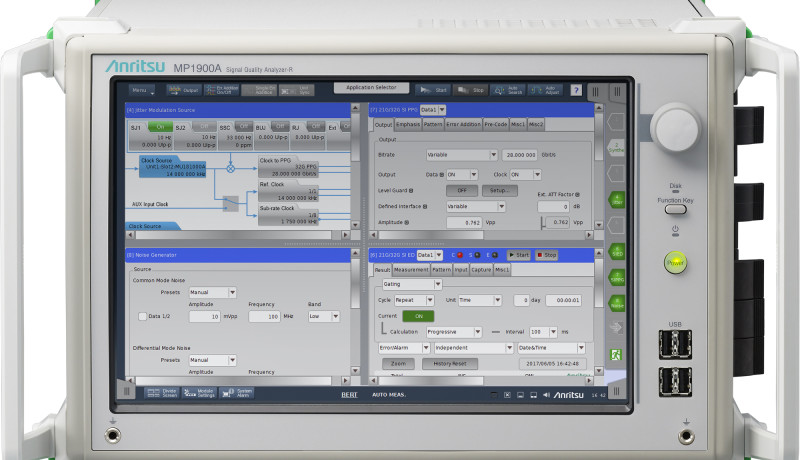Open the Menu button in top toolbar
The height and width of the screenshot is (460, 800).
pyautogui.click(x=141, y=90)
